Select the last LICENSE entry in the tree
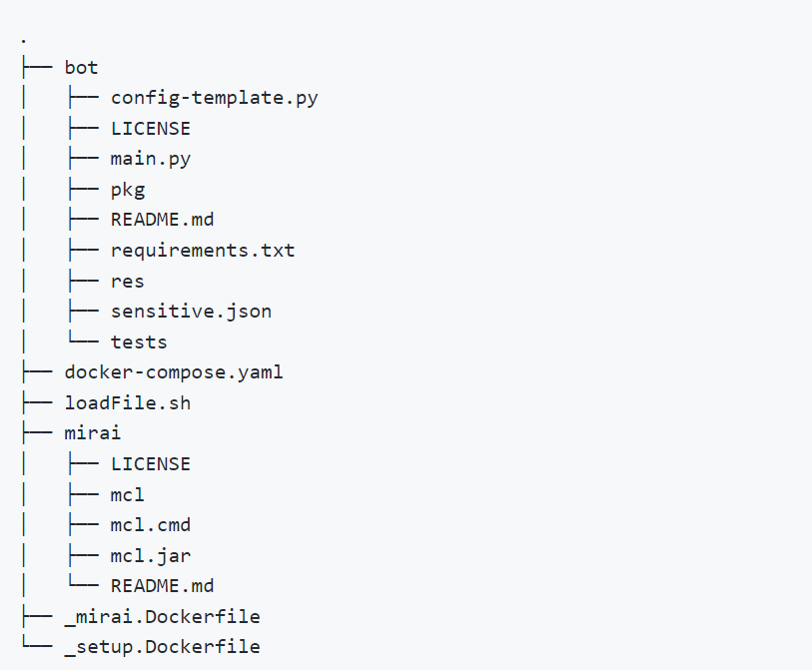 (151, 464)
